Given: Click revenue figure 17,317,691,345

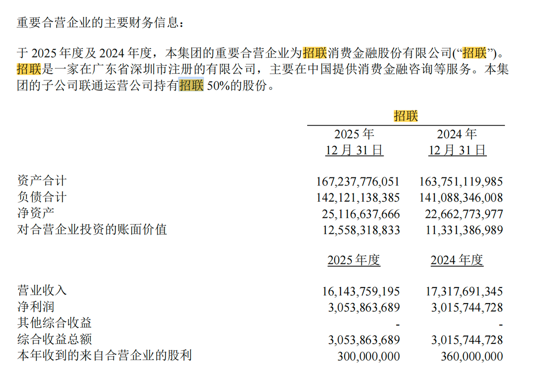Looking at the screenshot, I should [464, 291].
